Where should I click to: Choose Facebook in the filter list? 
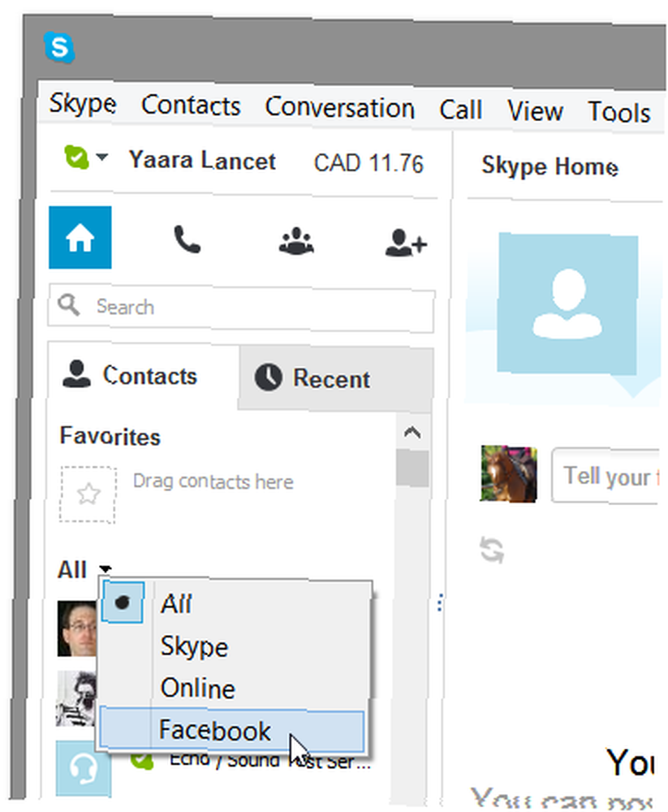pos(215,730)
